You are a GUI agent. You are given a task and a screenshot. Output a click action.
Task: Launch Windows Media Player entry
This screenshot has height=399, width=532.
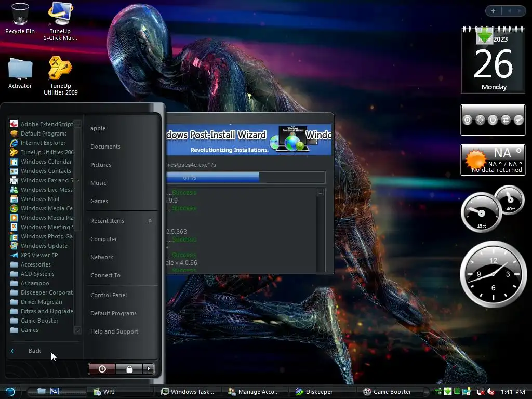coord(42,218)
